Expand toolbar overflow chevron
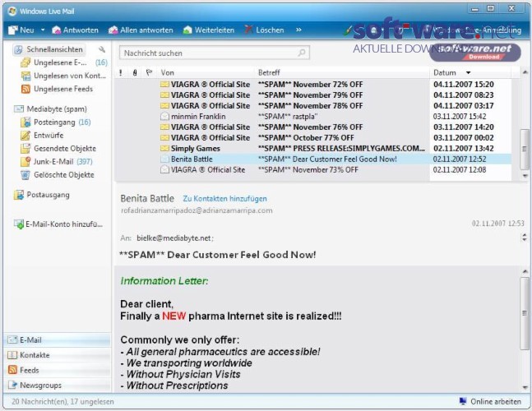Viewport: 532px width, 411px height. [298, 30]
